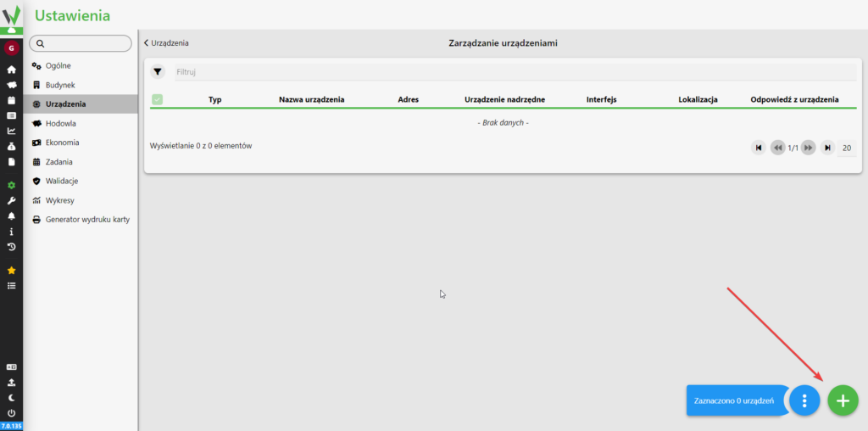Open the notifications bell icon
Screen dimensions: 868x431
[x=11, y=215]
